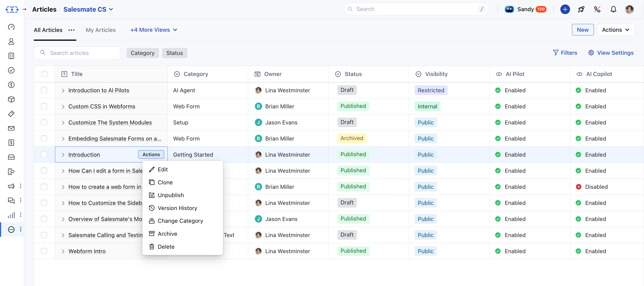The image size is (644, 286).
Task: Tick the select-all checkbox in table header
Action: (44, 74)
